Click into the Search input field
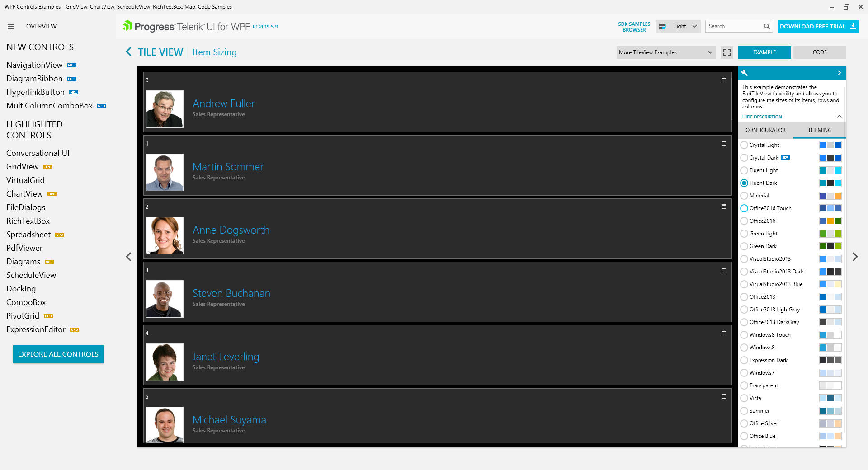This screenshot has height=470, width=868. (x=735, y=26)
